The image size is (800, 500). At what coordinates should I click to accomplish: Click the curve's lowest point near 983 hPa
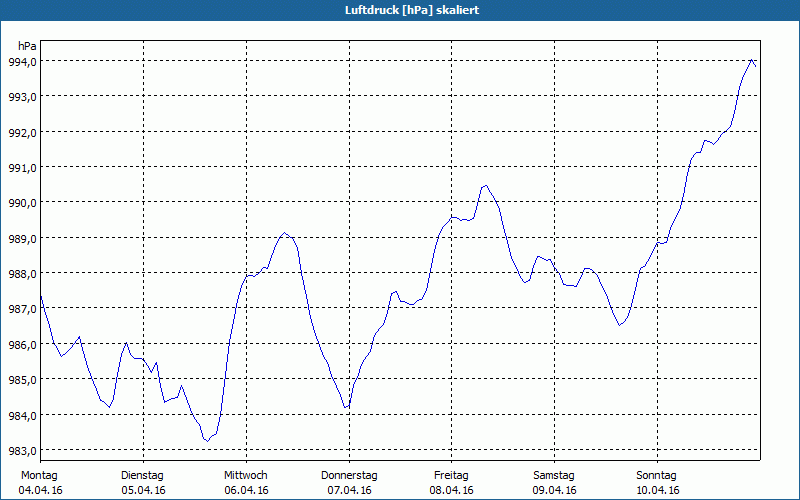(x=207, y=441)
